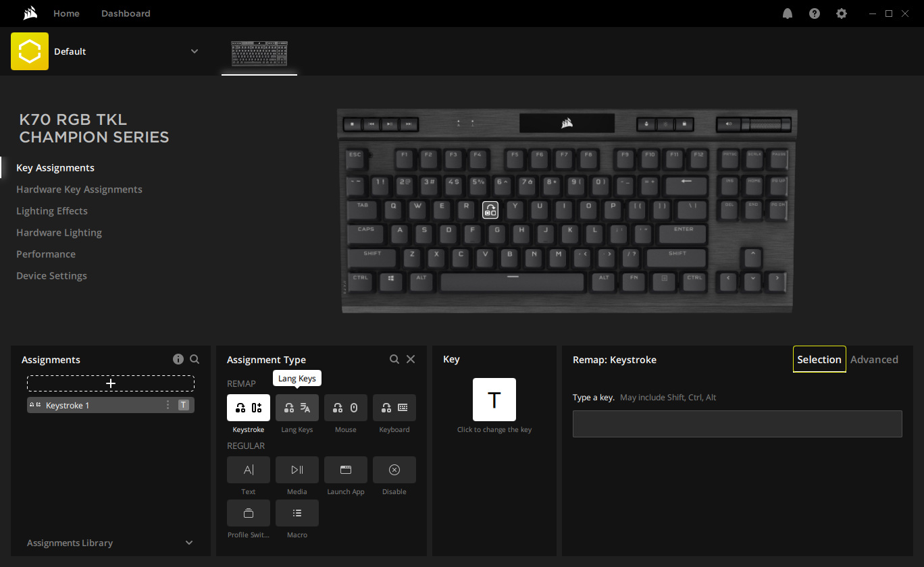
Task: Select the Media assignment type
Action: pos(297,470)
